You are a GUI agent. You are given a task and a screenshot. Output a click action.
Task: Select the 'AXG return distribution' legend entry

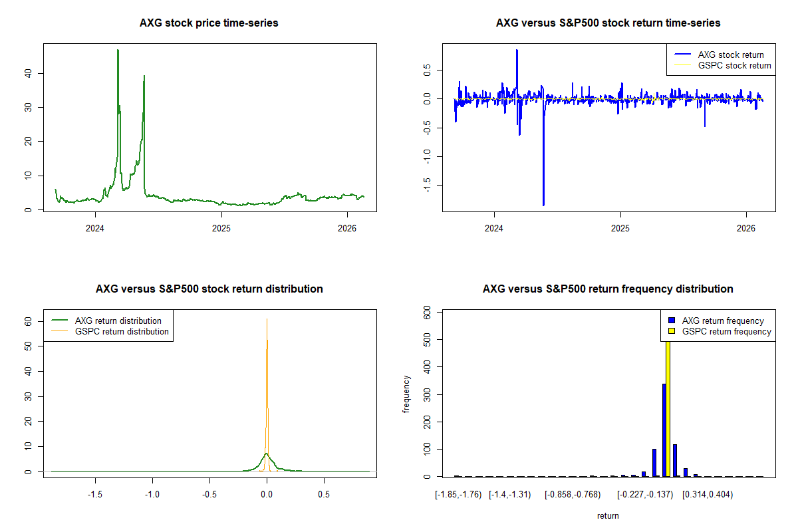point(118,321)
